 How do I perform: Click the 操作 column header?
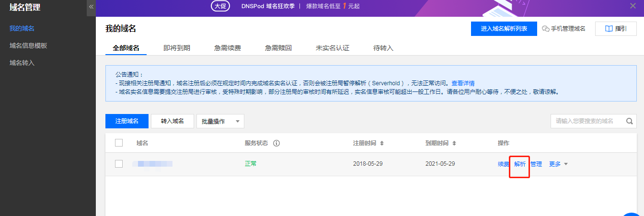tap(504, 143)
